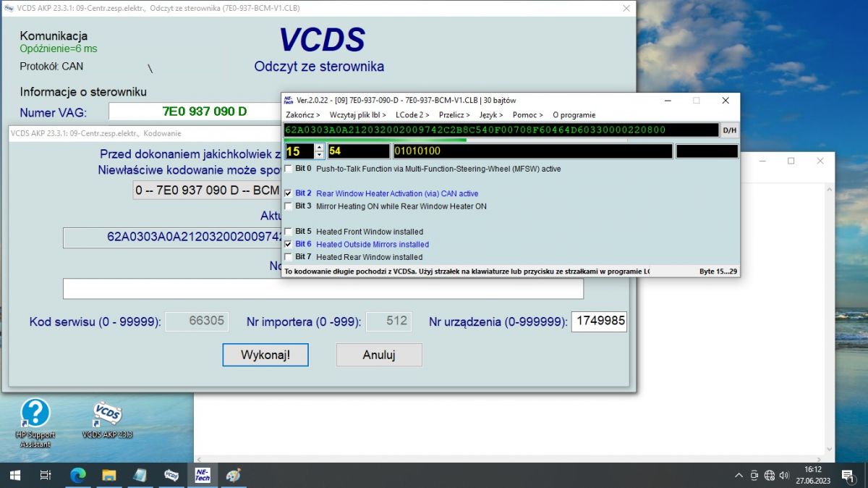The width and height of the screenshot is (868, 488).
Task: Maximize the NE-Tech long coding window
Action: [697, 101]
